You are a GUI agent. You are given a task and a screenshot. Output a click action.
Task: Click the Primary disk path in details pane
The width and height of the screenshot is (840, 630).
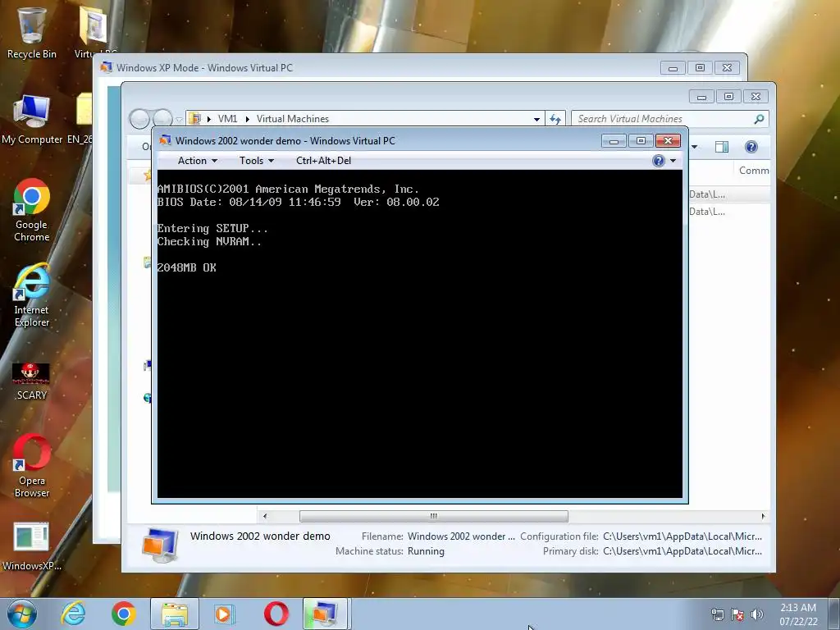tap(682, 551)
